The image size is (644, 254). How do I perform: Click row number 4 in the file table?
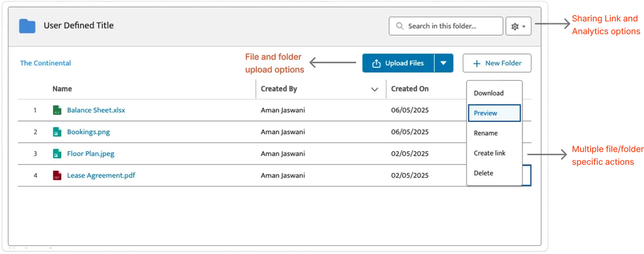pos(35,175)
